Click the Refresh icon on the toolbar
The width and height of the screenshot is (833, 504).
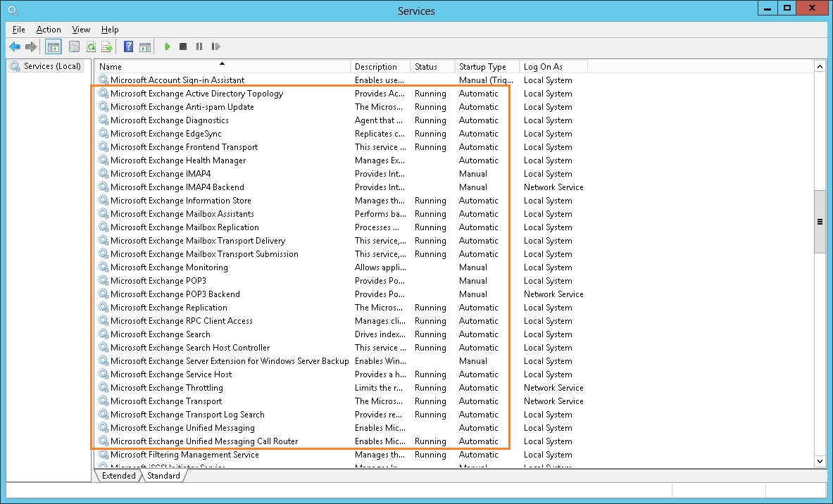pyautogui.click(x=91, y=46)
